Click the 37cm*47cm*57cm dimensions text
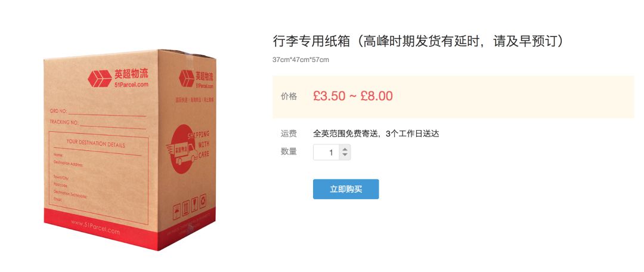Viewport: 644px width, 272px height. [x=301, y=60]
